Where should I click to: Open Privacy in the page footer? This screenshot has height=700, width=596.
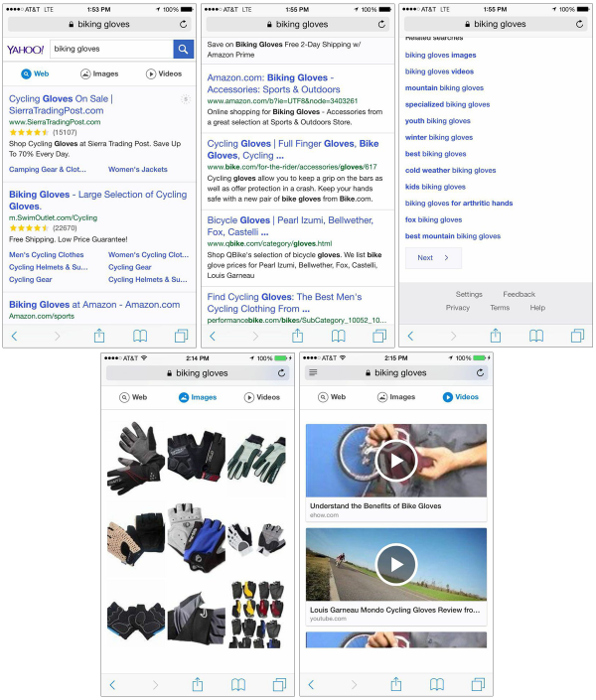(x=458, y=308)
